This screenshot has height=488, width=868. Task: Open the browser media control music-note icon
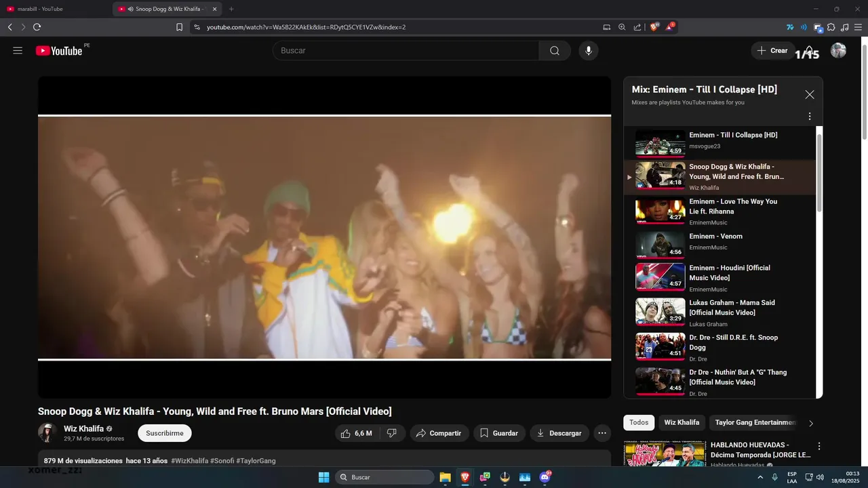844,27
